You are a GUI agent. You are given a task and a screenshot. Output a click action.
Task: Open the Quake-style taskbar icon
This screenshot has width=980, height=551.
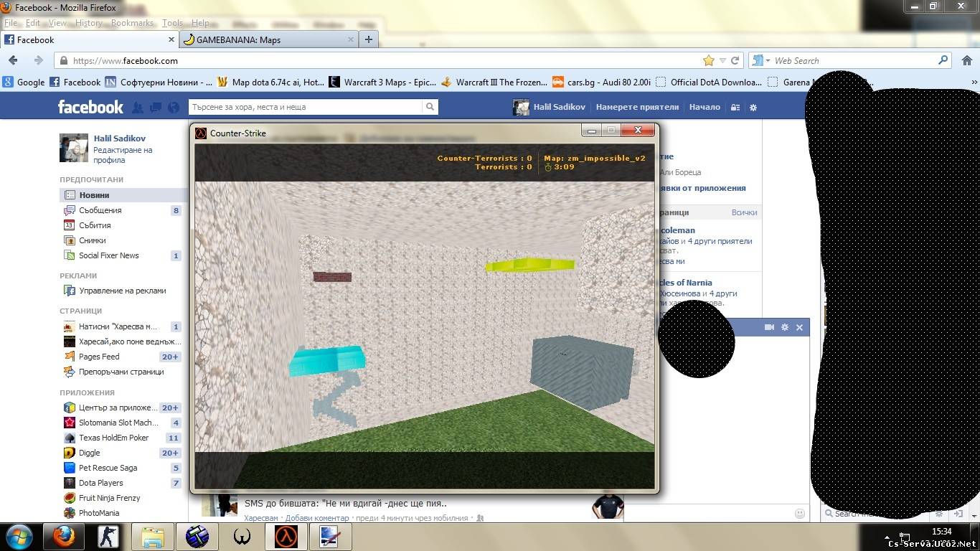[242, 537]
